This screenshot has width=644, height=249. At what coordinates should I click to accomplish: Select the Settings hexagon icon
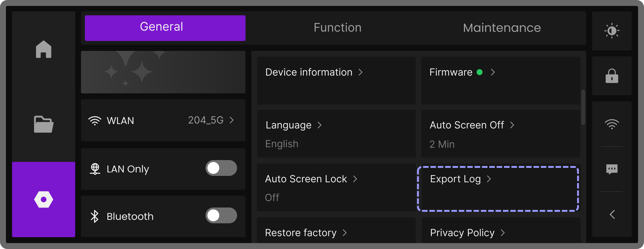(44, 199)
